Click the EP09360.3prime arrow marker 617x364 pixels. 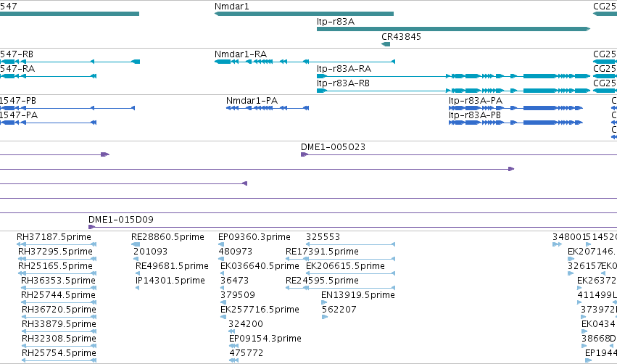(x=221, y=244)
